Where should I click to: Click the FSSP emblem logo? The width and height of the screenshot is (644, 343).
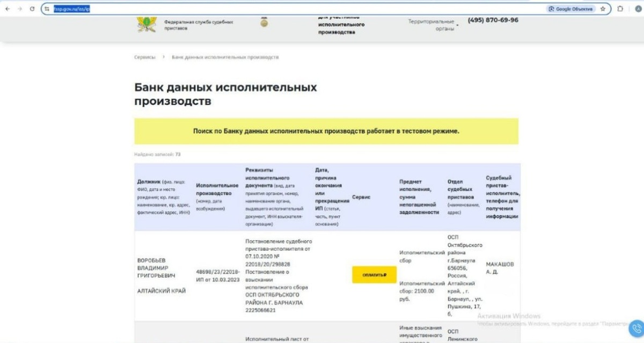click(145, 24)
